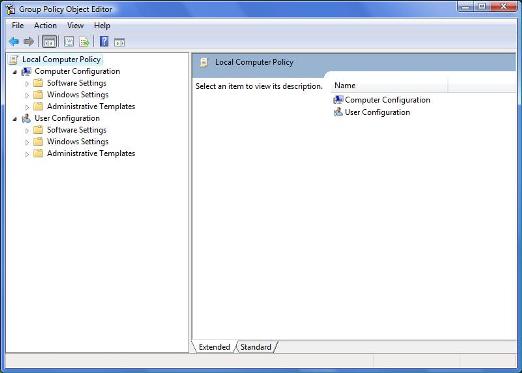Toggle the Show/Hide Console Tree button
Image resolution: width=522 pixels, height=373 pixels.
50,42
